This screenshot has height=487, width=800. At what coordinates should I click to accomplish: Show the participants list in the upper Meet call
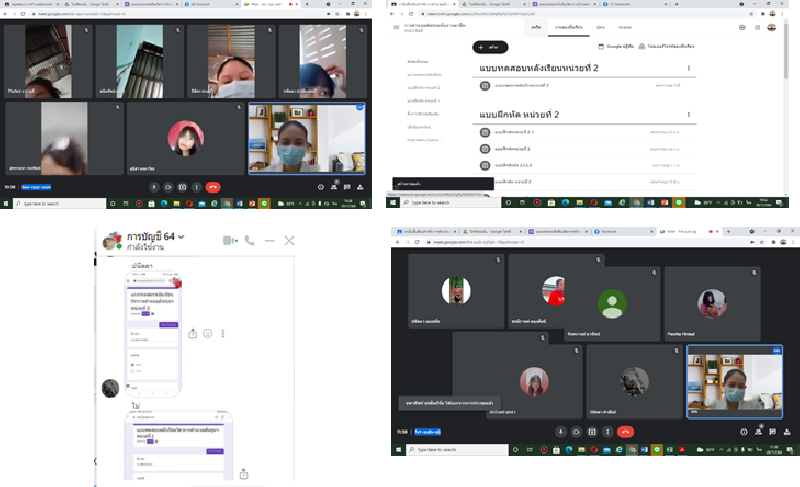(x=334, y=187)
